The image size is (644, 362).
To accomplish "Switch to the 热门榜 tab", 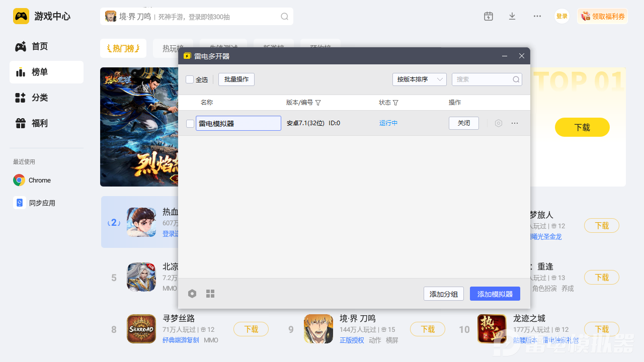I will coord(123,48).
